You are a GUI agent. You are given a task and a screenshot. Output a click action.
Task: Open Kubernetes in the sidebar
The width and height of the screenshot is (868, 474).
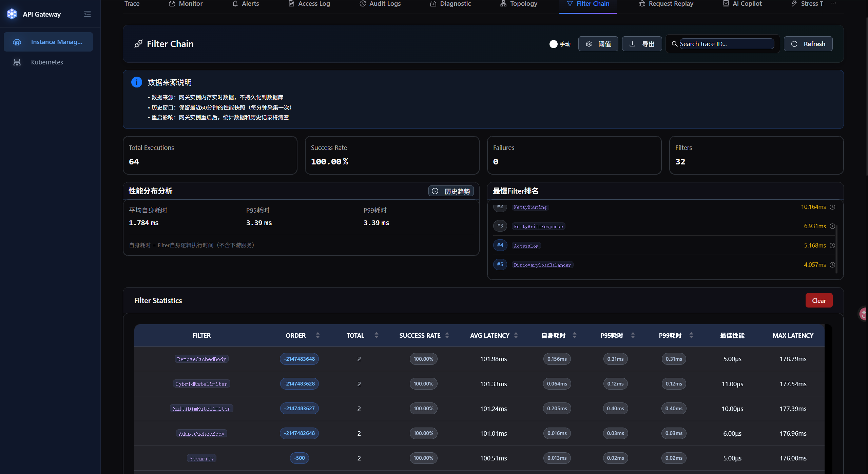tap(48, 62)
